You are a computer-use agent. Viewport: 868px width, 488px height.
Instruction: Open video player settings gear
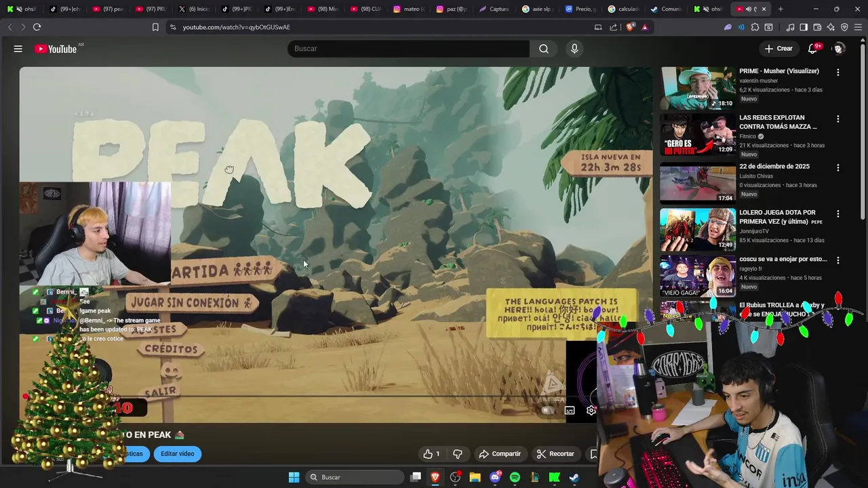click(591, 410)
